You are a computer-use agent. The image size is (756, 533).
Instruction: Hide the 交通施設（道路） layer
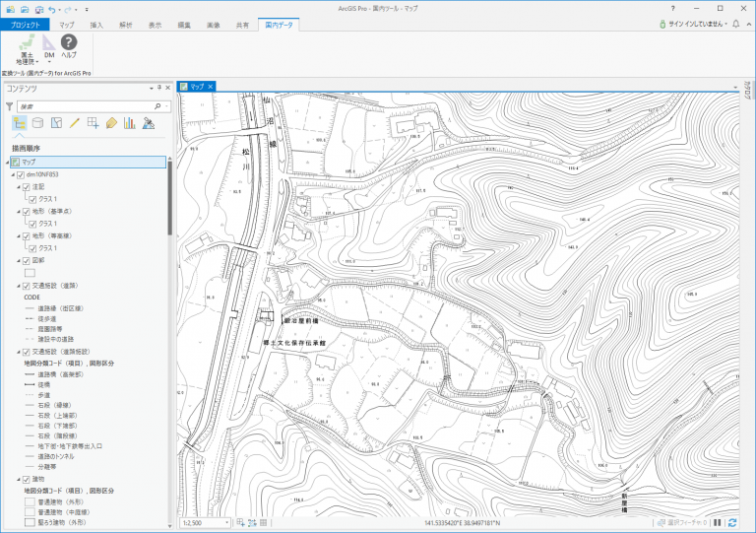pos(26,286)
